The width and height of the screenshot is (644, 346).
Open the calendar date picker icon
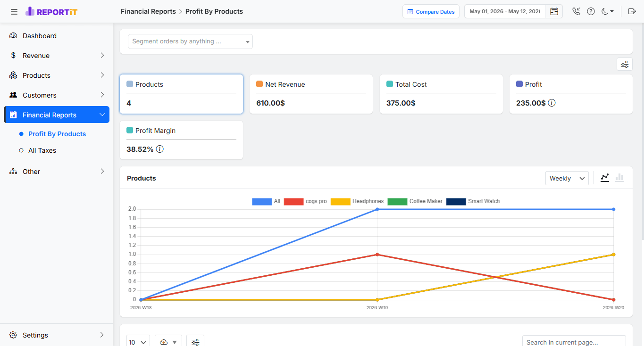coord(554,12)
